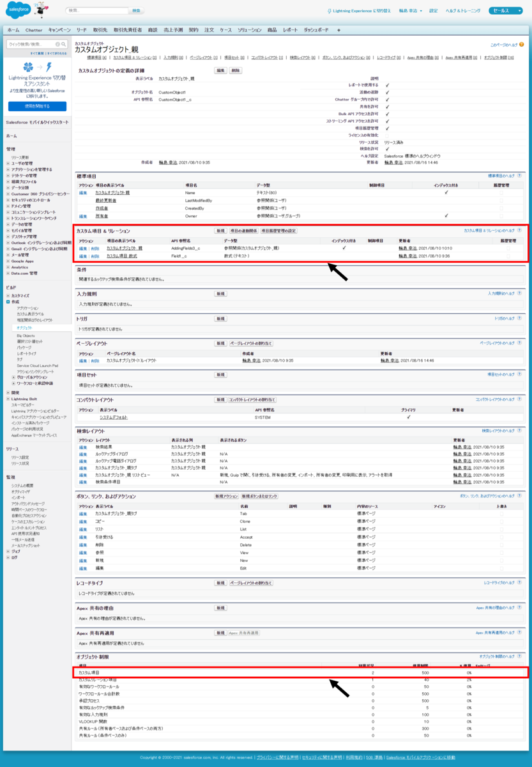Click help icon beside カスタム項目 & リレーションのヘルプ

pyautogui.click(x=519, y=230)
